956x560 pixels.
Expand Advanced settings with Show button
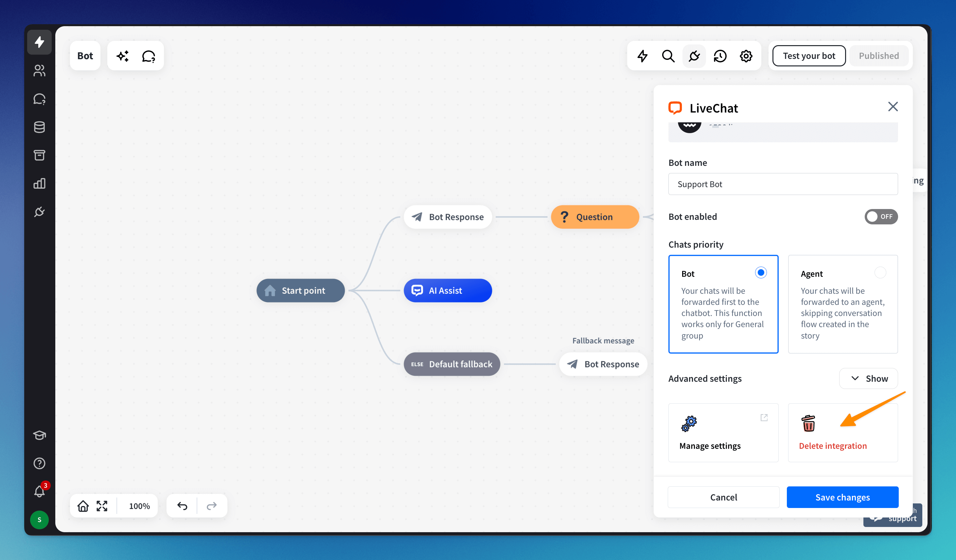click(868, 378)
